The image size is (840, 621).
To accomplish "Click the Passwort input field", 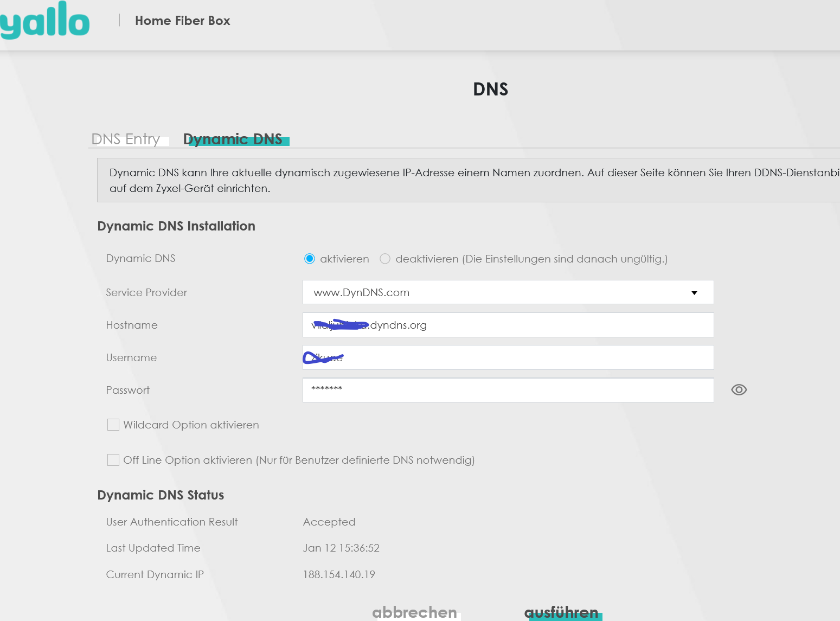I will [x=508, y=390].
